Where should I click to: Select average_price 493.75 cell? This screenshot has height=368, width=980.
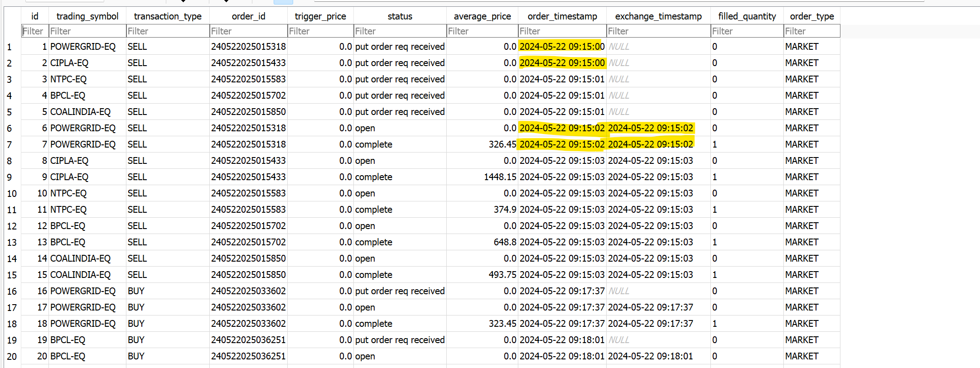[483, 275]
